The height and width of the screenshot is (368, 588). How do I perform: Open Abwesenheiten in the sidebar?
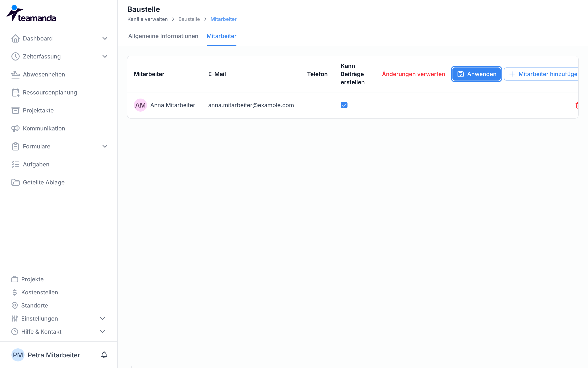(x=44, y=74)
